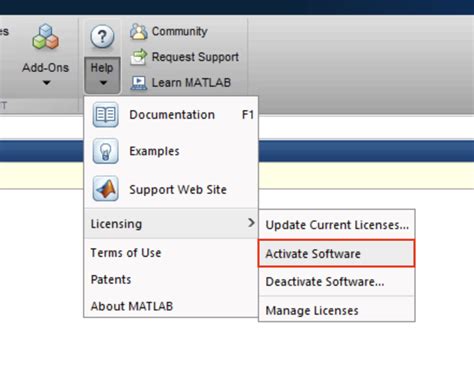Click the Request Support button
Viewport: 474px width, 380px height.
click(184, 57)
